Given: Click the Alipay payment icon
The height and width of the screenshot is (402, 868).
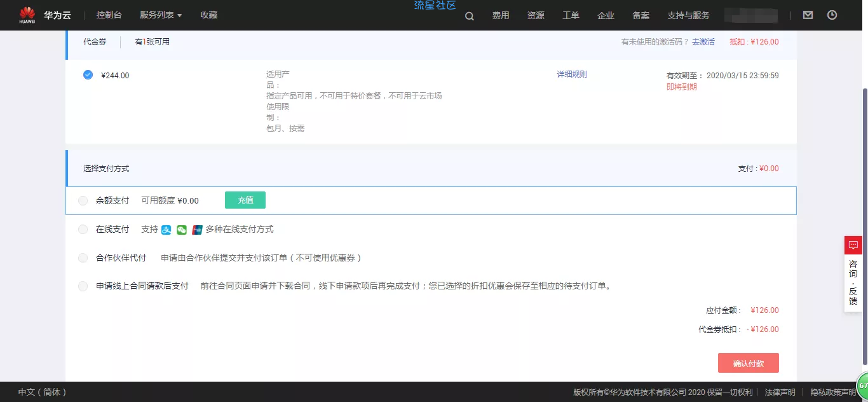Looking at the screenshot, I should pos(166,230).
